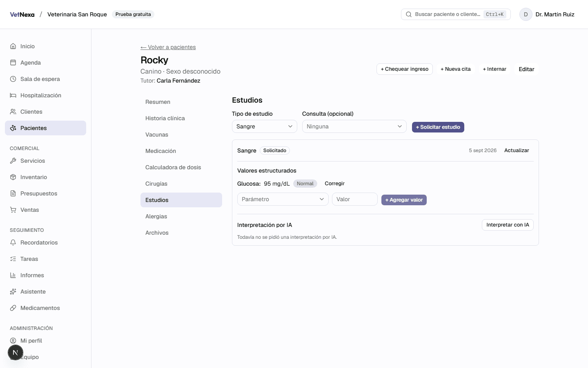Click the Internar button
This screenshot has height=368, width=588.
point(494,69)
